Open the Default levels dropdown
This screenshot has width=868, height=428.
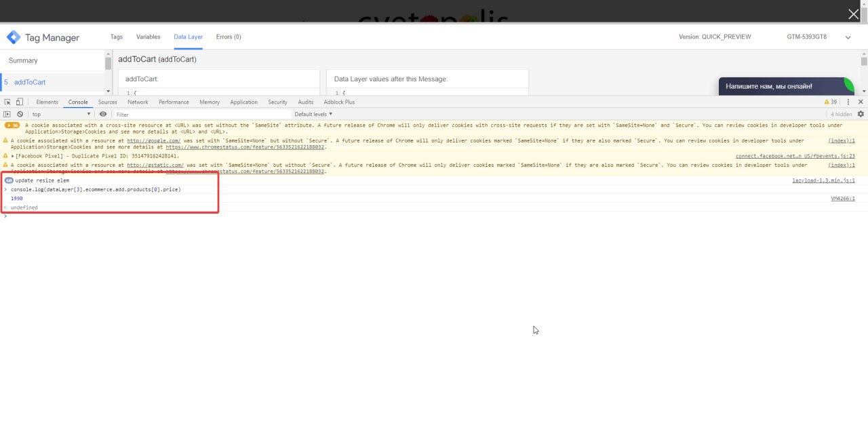pos(313,114)
